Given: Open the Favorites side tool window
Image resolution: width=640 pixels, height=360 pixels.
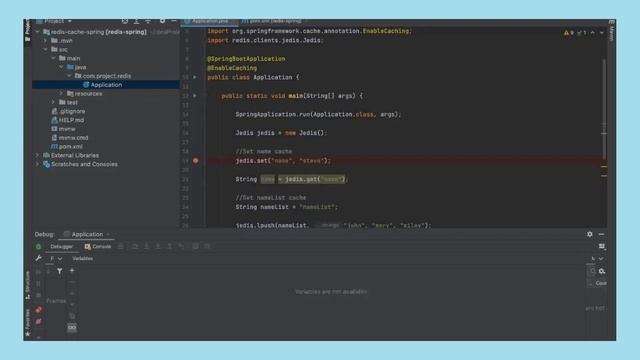Looking at the screenshot, I should pos(27,322).
